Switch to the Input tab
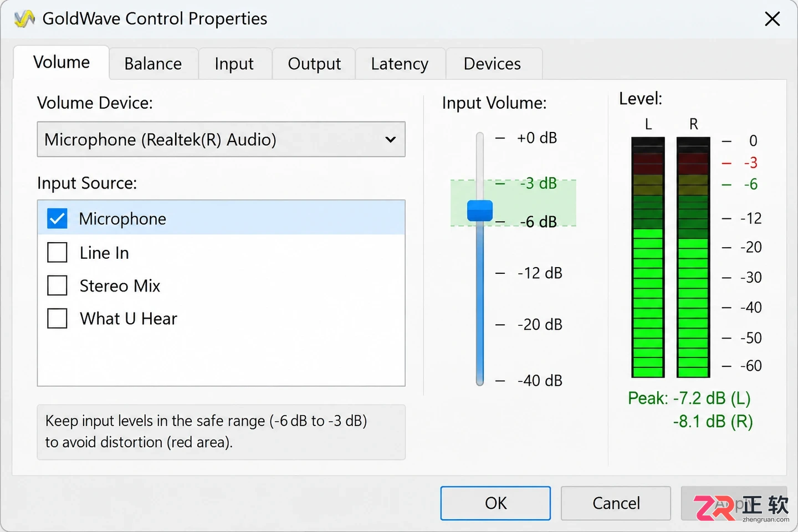 tap(234, 64)
